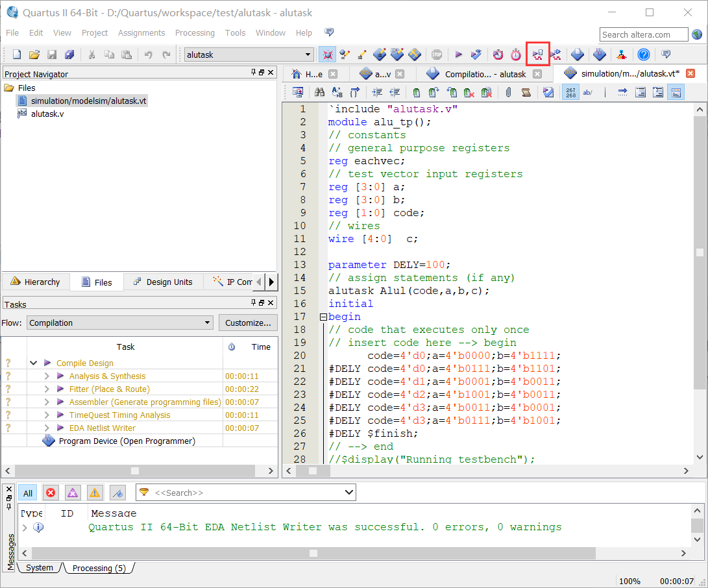Screen dimensions: 708x588
Task: Collapse the begin block at line 17
Action: [x=323, y=317]
